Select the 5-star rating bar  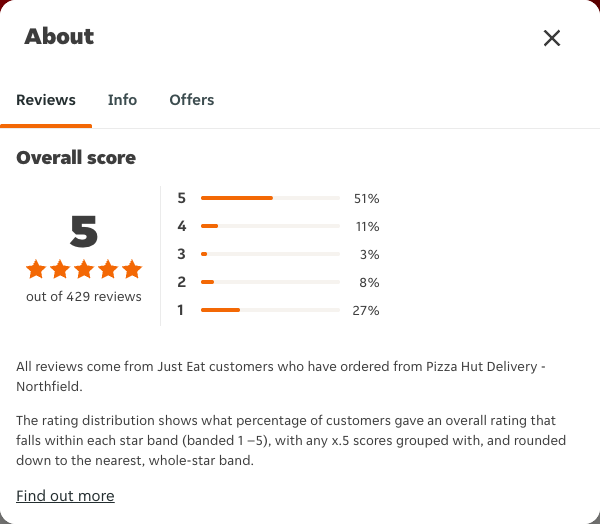click(x=270, y=198)
